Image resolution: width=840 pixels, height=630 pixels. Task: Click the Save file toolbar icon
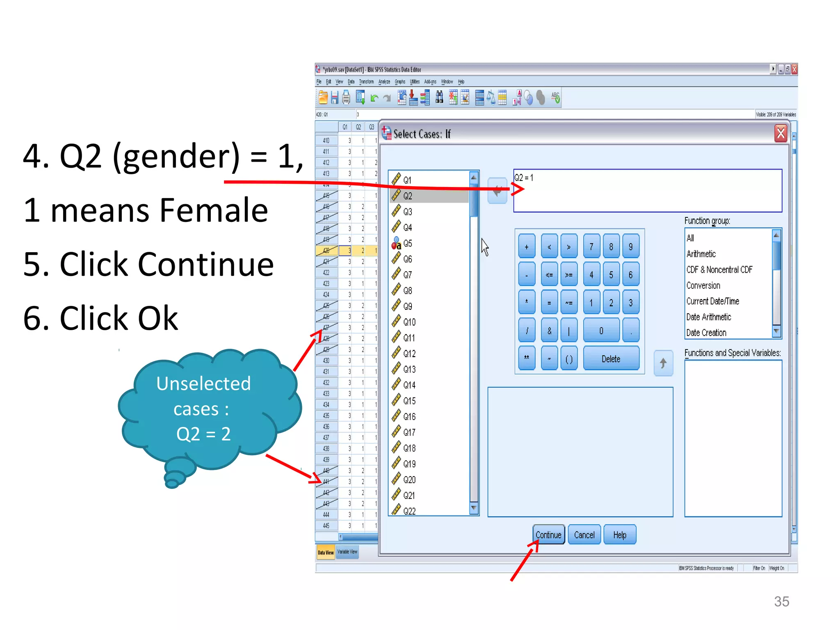point(335,97)
